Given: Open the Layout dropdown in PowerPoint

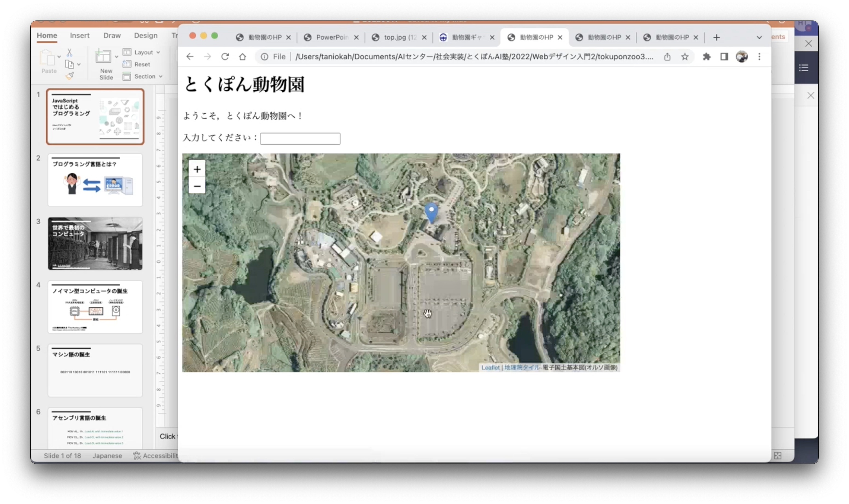Looking at the screenshot, I should [141, 52].
